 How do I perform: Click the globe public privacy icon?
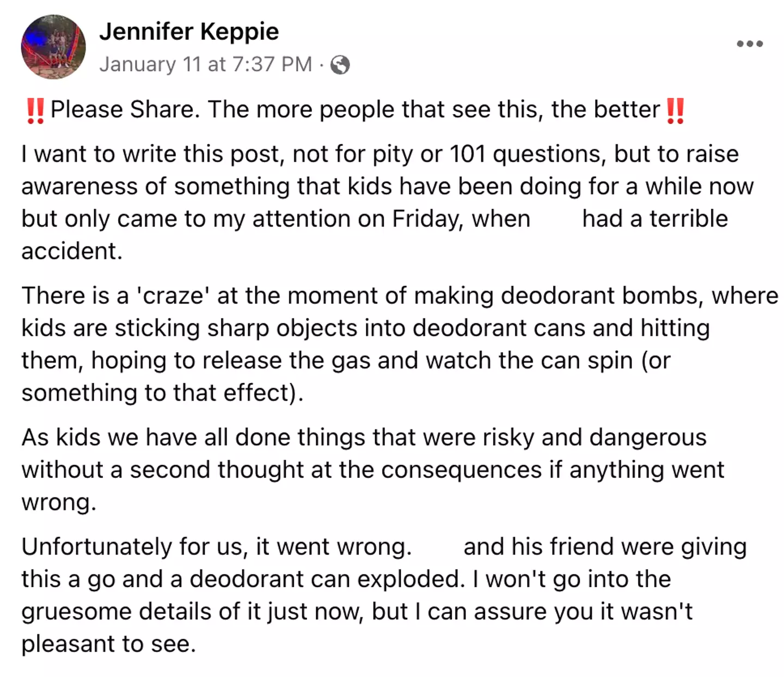click(340, 65)
